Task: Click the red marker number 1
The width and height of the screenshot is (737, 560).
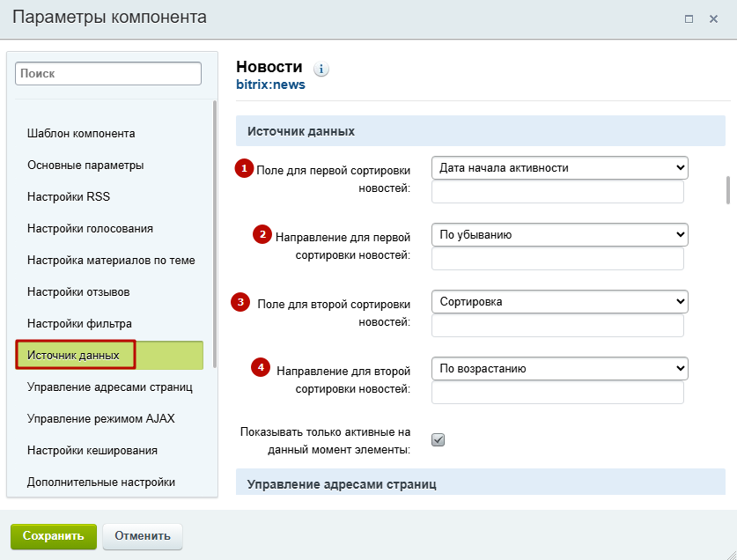Action: pos(244,168)
